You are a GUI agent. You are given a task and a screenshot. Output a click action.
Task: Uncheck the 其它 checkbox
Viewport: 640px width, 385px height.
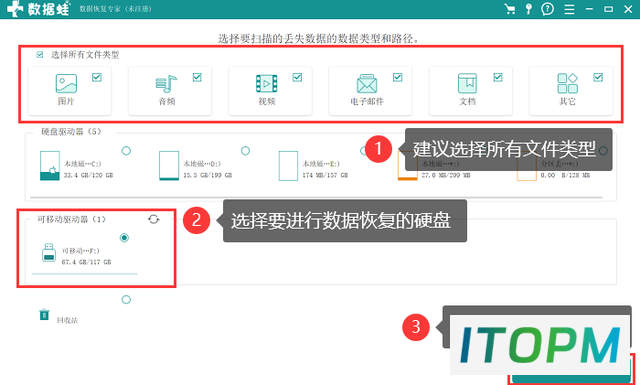[598, 77]
